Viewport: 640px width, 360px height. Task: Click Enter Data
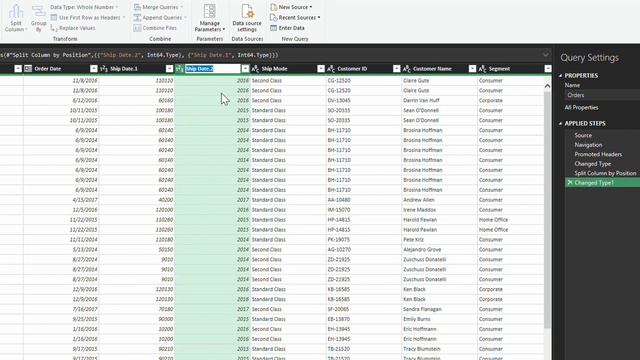point(287,28)
